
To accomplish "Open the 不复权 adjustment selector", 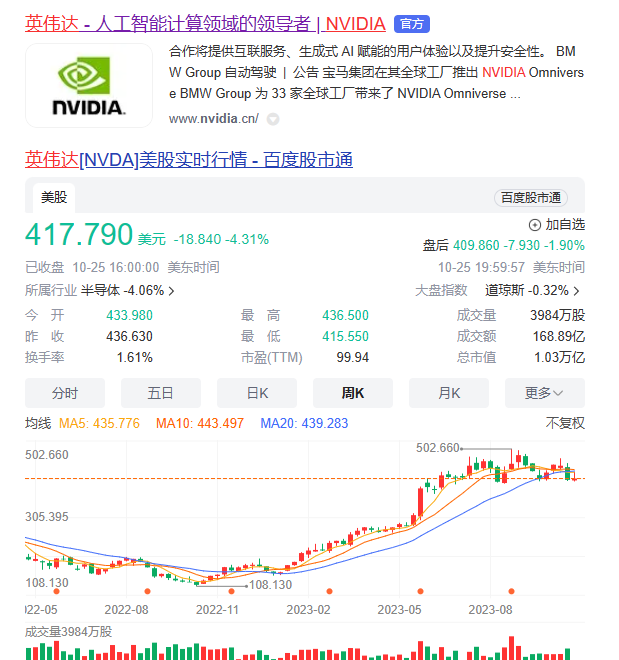I will [565, 423].
